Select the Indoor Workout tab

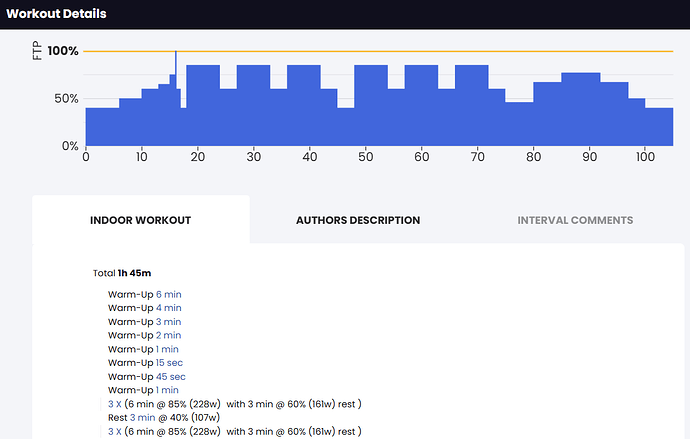click(x=140, y=220)
